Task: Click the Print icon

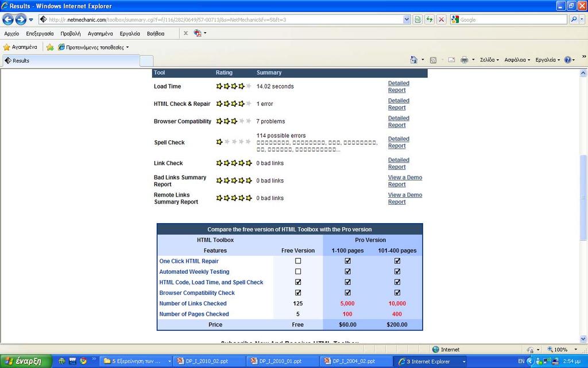Action: pos(464,60)
